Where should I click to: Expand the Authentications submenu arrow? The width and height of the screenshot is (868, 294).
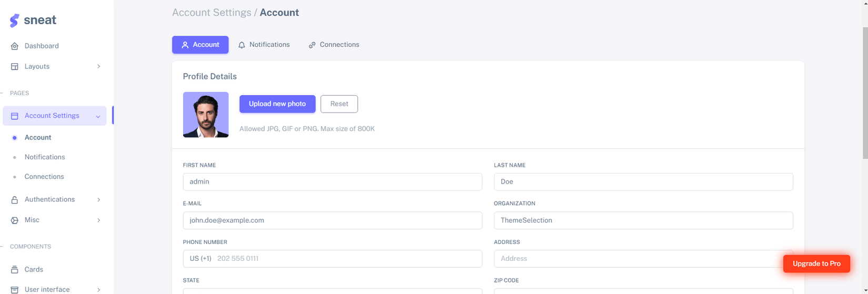pos(98,200)
